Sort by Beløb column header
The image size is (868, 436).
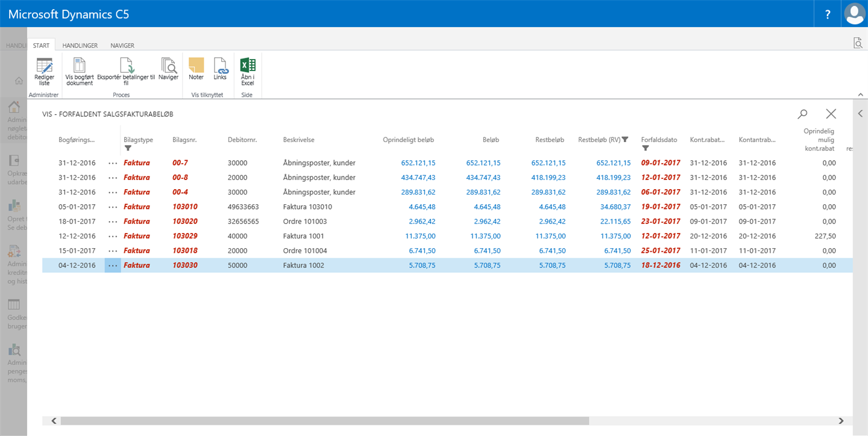[x=490, y=140]
